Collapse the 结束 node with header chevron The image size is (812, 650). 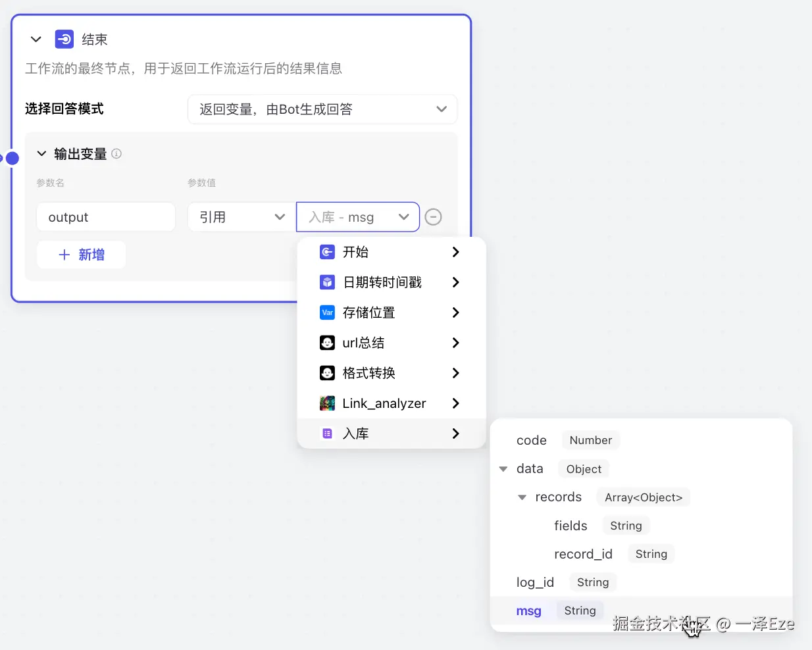click(x=36, y=39)
